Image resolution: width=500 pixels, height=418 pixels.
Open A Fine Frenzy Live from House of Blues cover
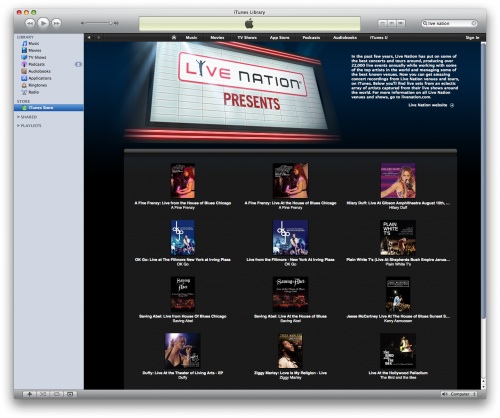[x=183, y=181]
